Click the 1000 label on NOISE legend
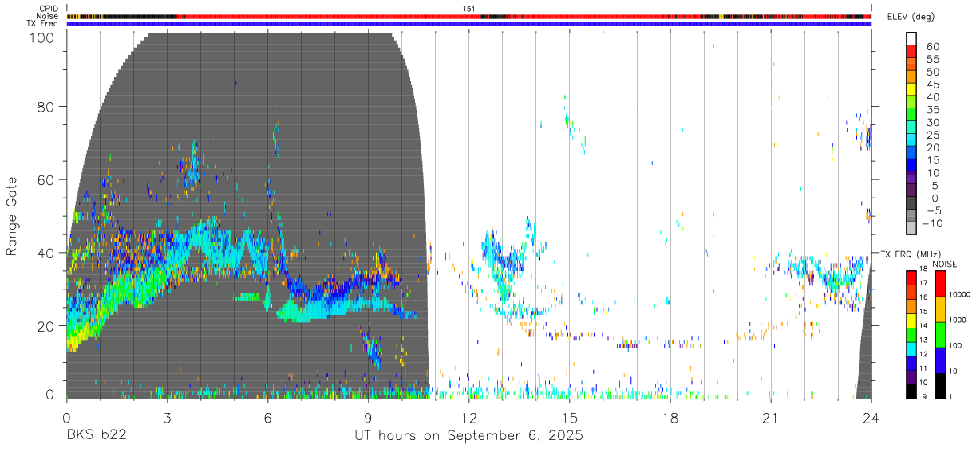Viewport: 980px width, 452px height. [x=956, y=320]
